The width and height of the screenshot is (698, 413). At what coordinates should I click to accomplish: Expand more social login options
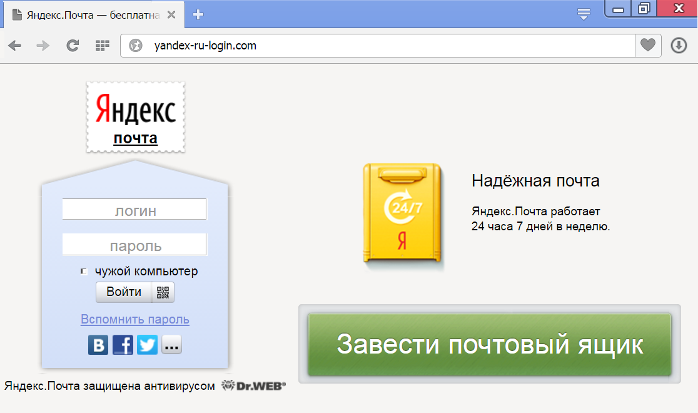click(x=172, y=345)
